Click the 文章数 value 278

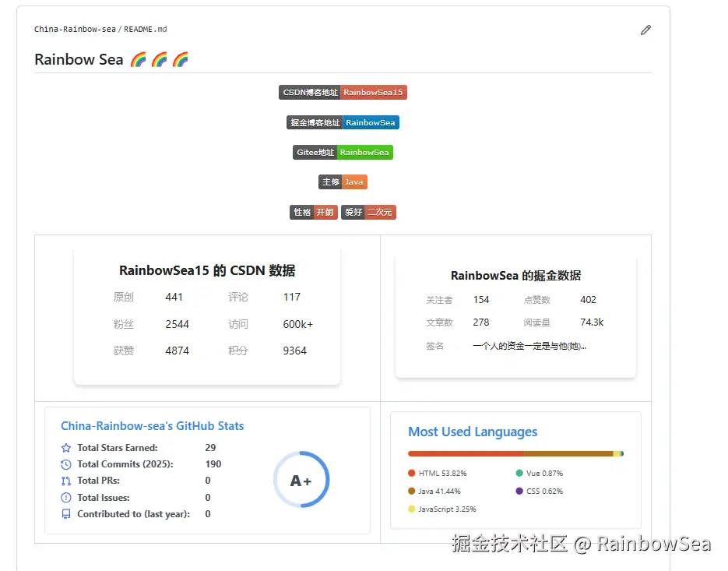point(481,323)
